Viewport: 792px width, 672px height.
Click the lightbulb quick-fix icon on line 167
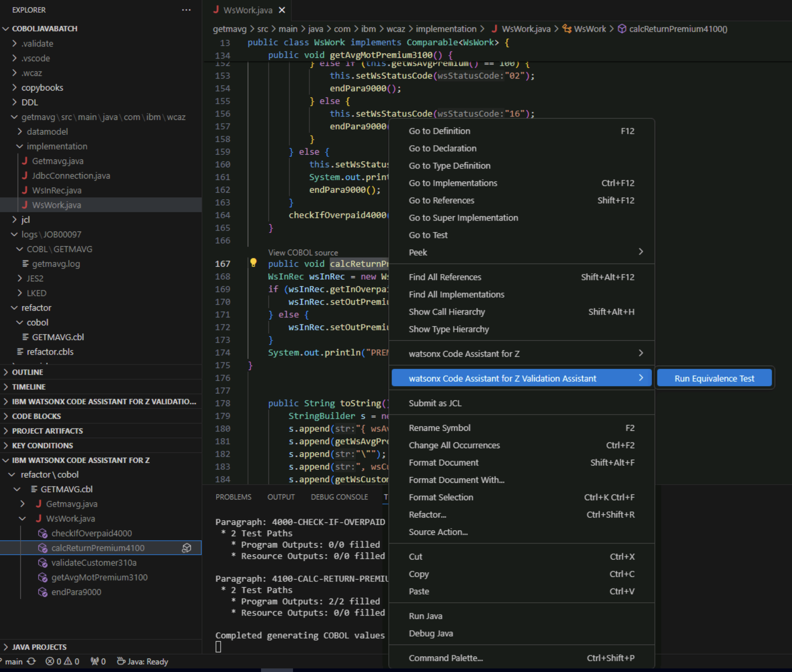(253, 263)
